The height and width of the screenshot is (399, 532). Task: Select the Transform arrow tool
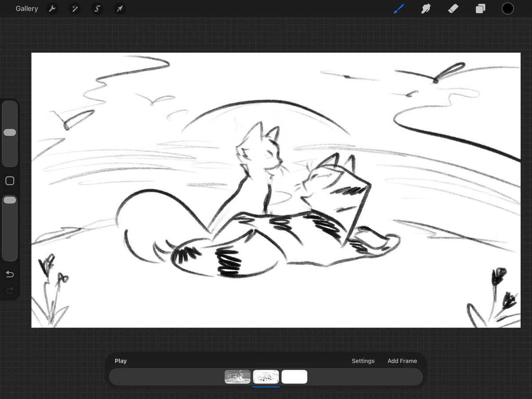tap(119, 8)
